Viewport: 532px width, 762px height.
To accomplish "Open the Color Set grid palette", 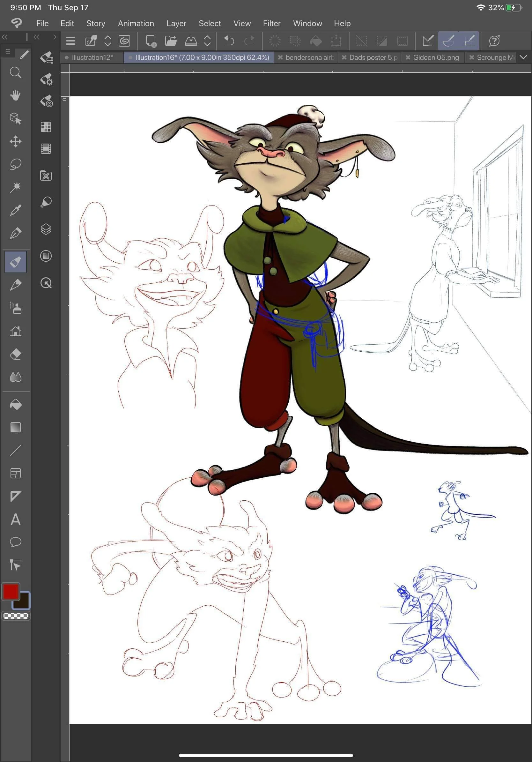I will [46, 127].
